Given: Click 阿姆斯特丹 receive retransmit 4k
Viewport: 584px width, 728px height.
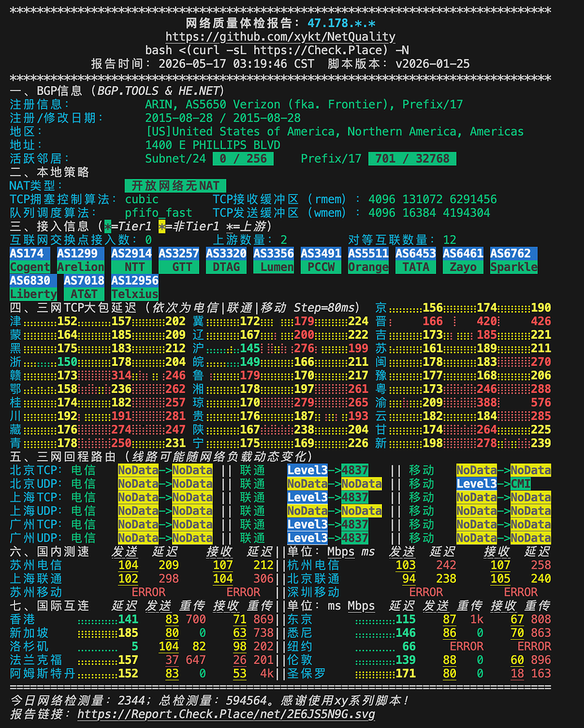Looking at the screenshot, I should click(x=267, y=674).
